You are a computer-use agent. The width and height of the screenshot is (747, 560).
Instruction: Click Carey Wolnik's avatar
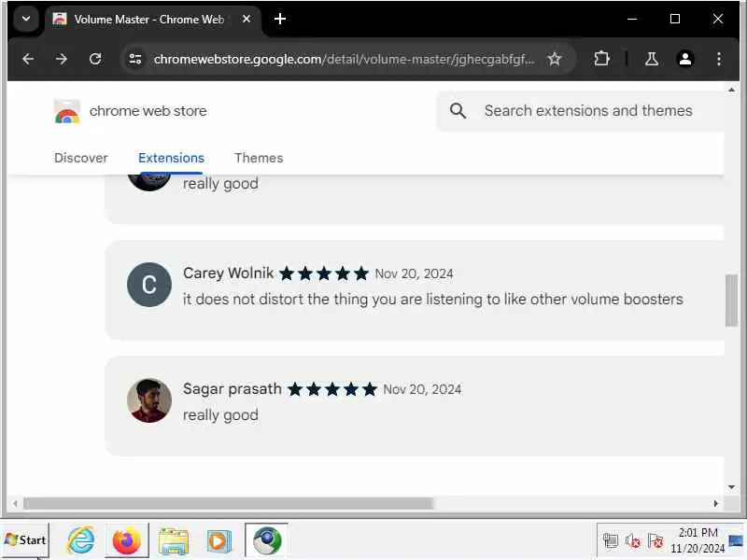[149, 285]
